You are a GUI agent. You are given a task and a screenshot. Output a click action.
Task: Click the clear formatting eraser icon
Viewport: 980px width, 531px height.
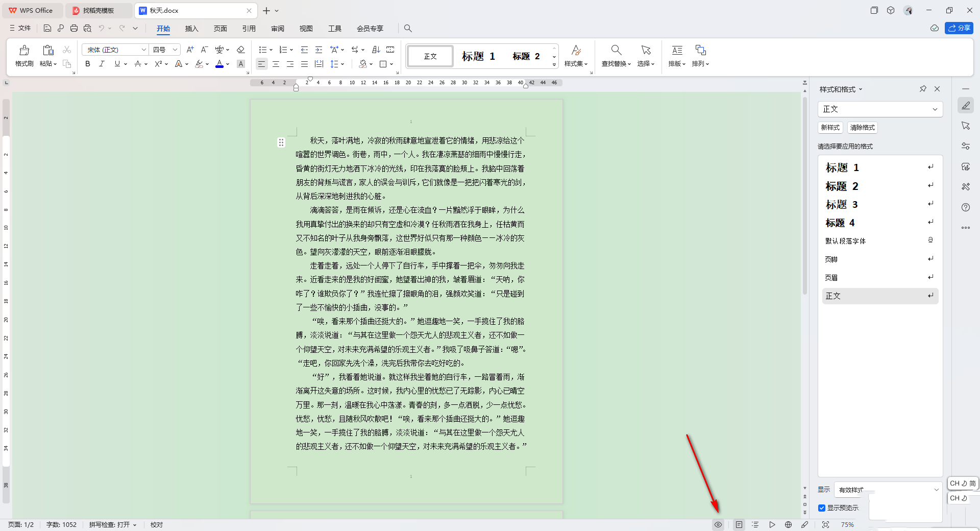[241, 50]
